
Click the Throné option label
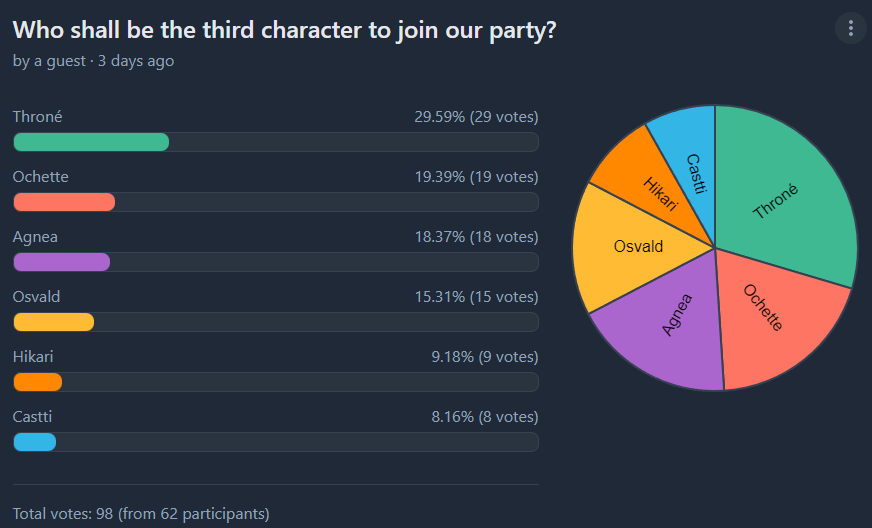(37, 117)
